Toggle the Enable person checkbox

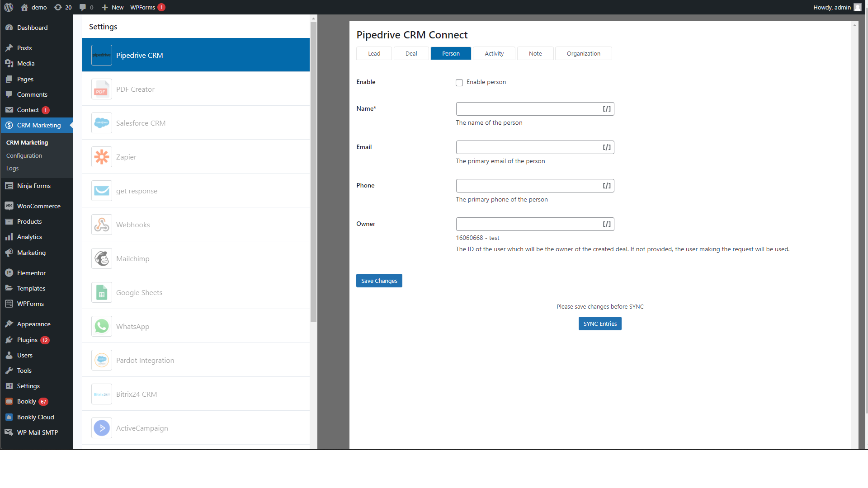[x=459, y=82]
